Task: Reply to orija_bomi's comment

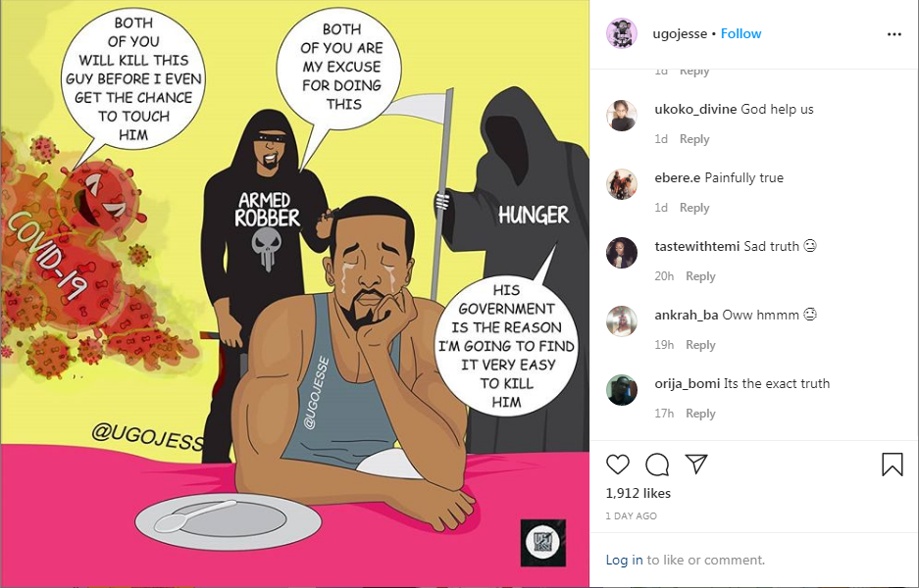Action: [701, 414]
